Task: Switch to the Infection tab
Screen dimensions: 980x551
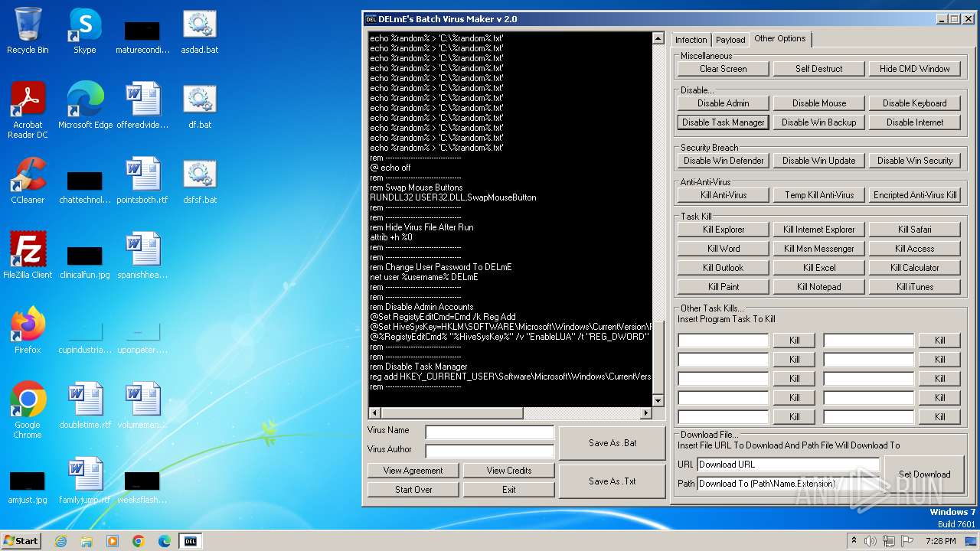Action: [691, 40]
